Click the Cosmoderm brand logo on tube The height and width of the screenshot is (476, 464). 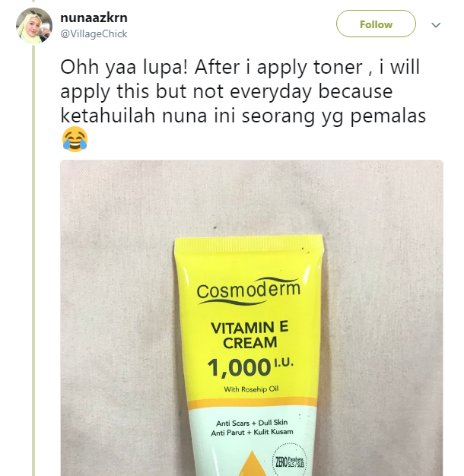[249, 291]
